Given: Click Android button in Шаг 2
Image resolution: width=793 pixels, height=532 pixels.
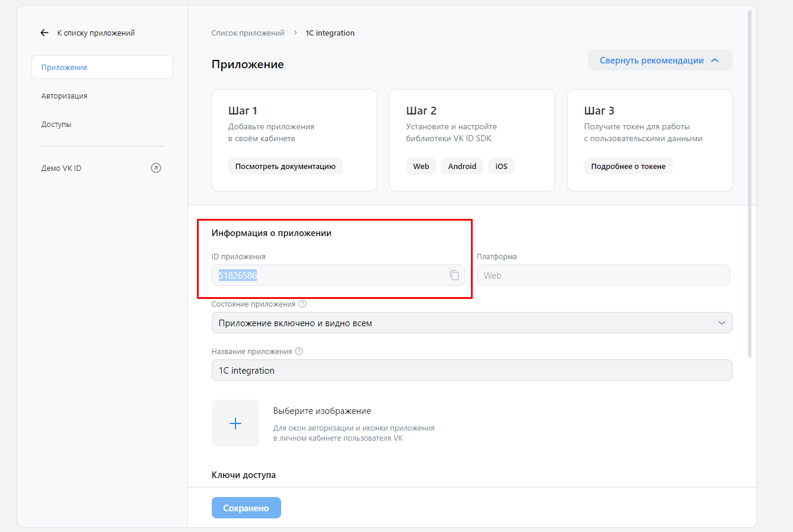Looking at the screenshot, I should tap(462, 166).
